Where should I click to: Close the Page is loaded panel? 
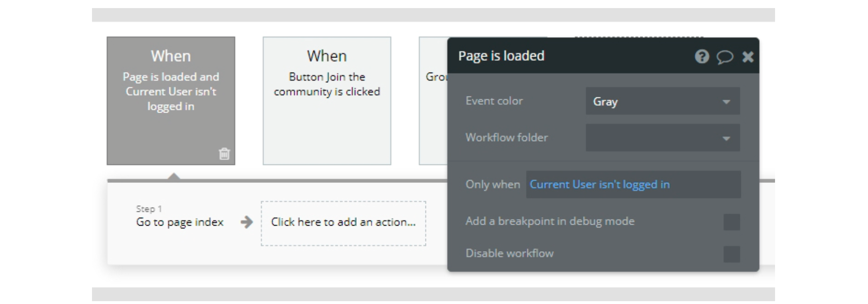point(748,57)
